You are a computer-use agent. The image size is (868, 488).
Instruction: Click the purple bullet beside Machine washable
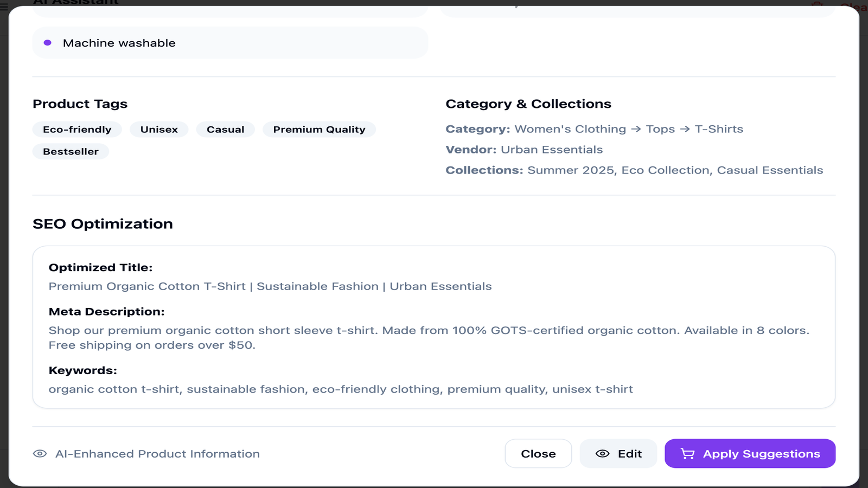pyautogui.click(x=48, y=42)
